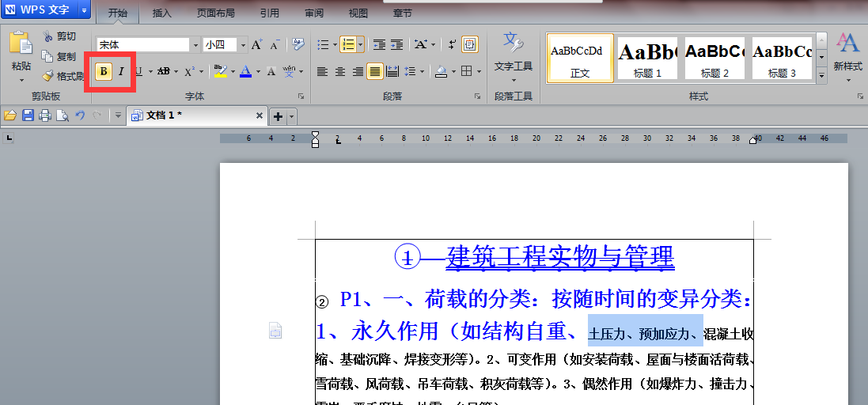Click the highlighted page-frame icon in paragraph group
868x405 pixels.
point(469,44)
